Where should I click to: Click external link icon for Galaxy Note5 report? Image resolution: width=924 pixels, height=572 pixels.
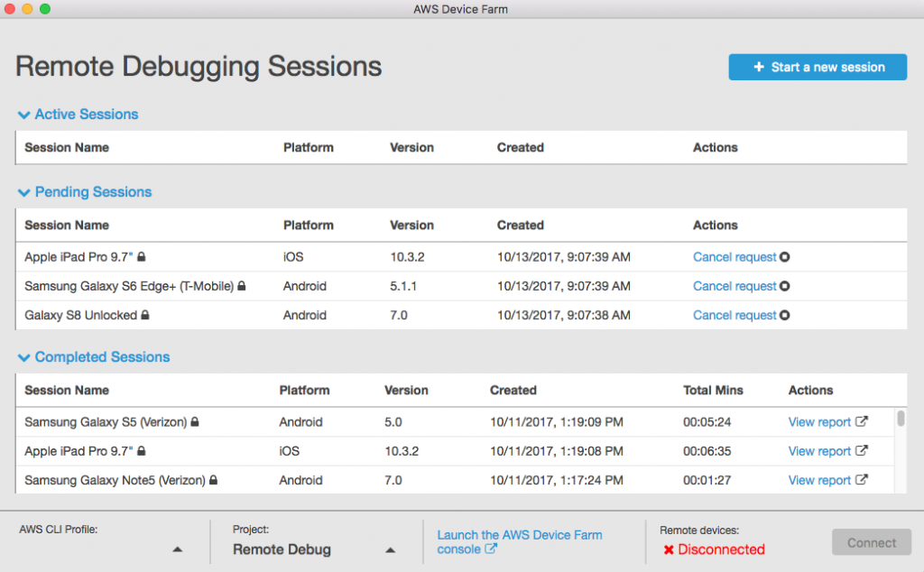point(862,479)
